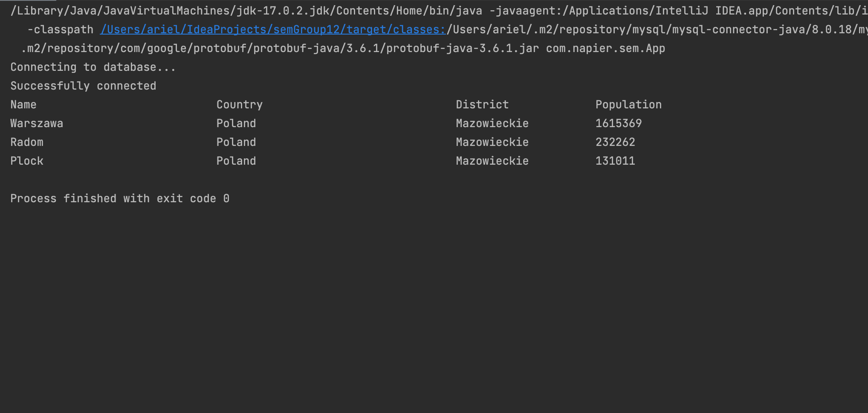Click the city name 'Radom'
This screenshot has height=413, width=868.
click(x=27, y=142)
